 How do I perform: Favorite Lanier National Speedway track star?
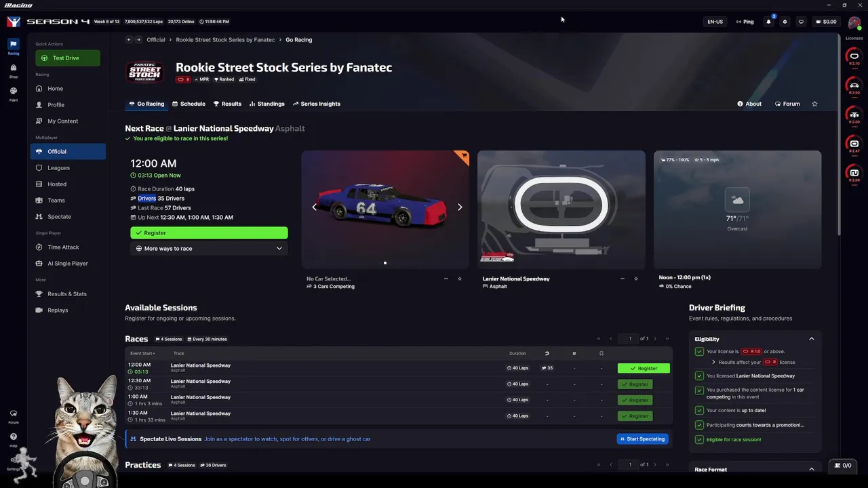(x=636, y=279)
